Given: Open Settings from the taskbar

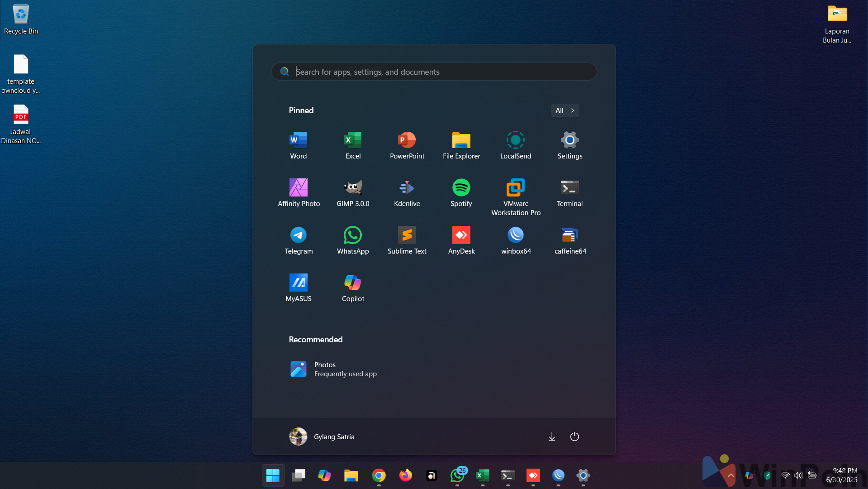Looking at the screenshot, I should pyautogui.click(x=583, y=475).
